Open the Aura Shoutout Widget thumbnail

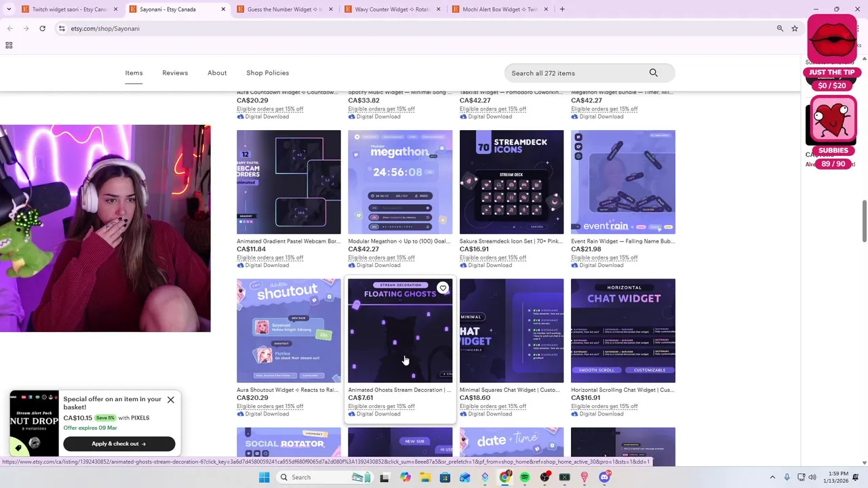(289, 331)
